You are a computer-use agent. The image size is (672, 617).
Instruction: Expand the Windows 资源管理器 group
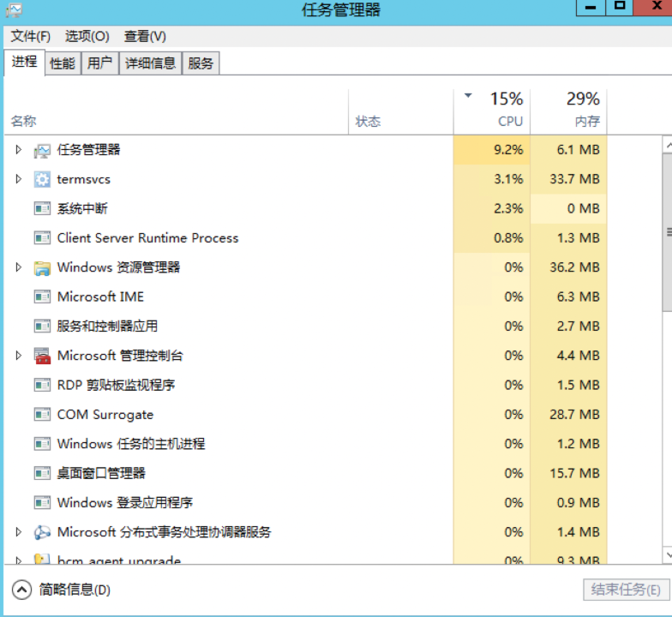click(19, 267)
